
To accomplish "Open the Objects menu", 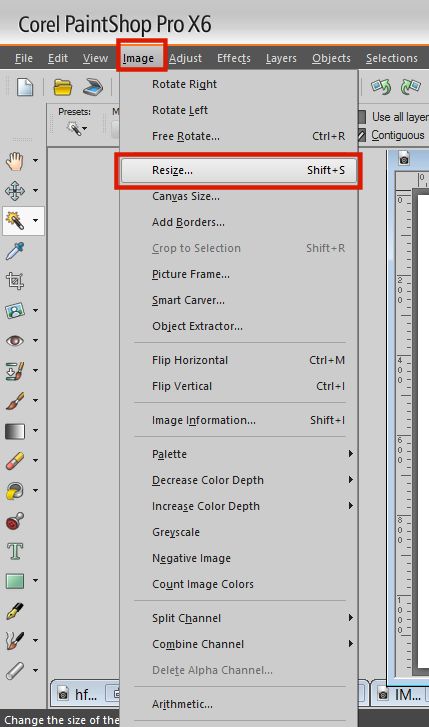I will tap(331, 58).
